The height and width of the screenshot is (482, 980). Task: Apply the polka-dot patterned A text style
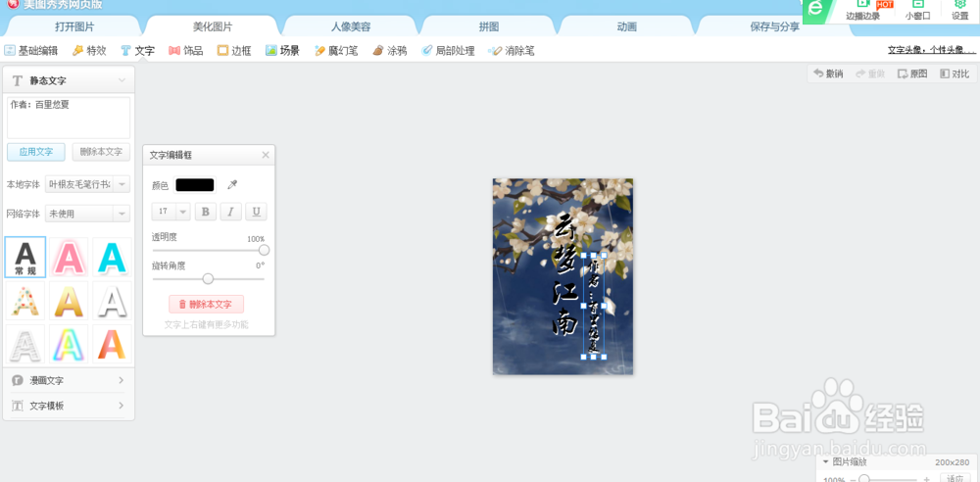coord(25,301)
